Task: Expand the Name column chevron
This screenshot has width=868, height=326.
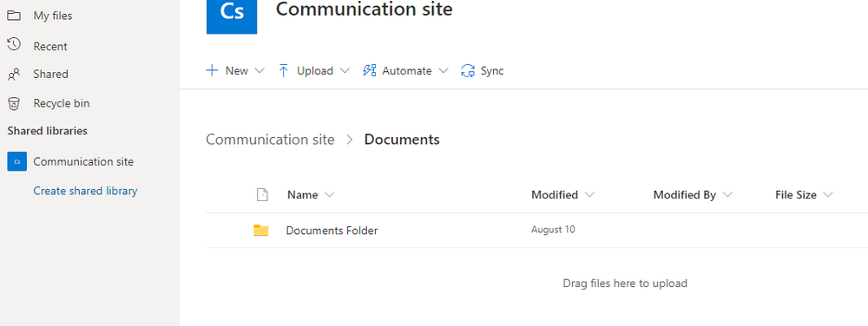Action: (329, 195)
